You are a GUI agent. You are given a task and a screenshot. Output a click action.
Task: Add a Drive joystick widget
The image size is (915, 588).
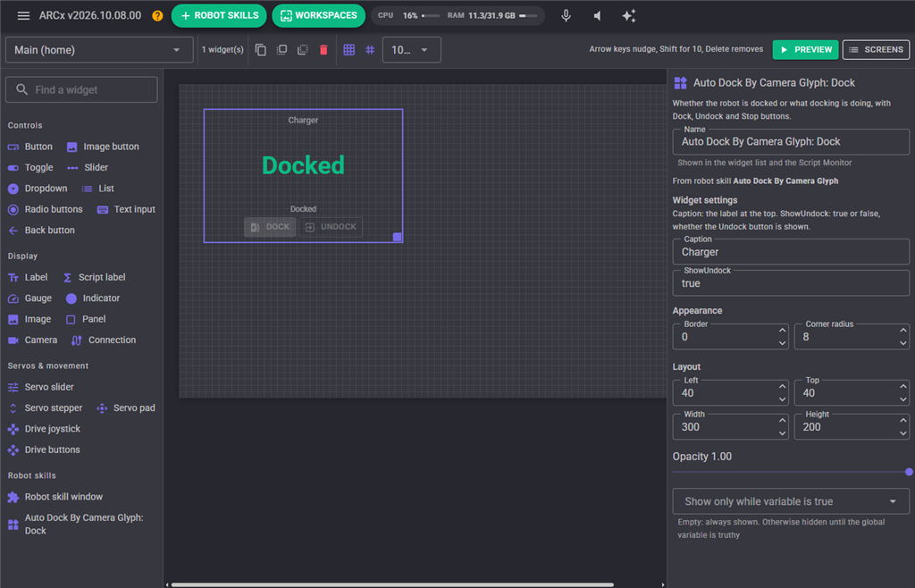point(44,429)
